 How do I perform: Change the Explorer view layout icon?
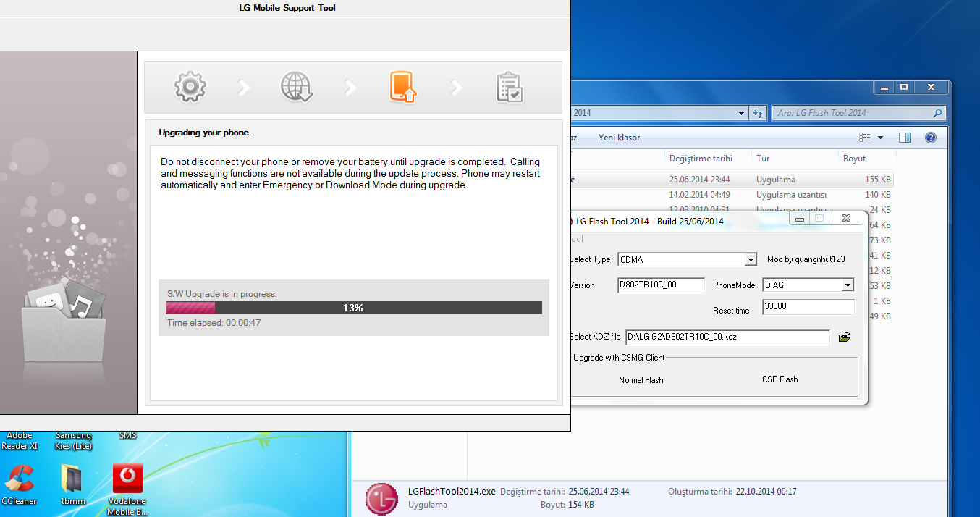coord(865,138)
